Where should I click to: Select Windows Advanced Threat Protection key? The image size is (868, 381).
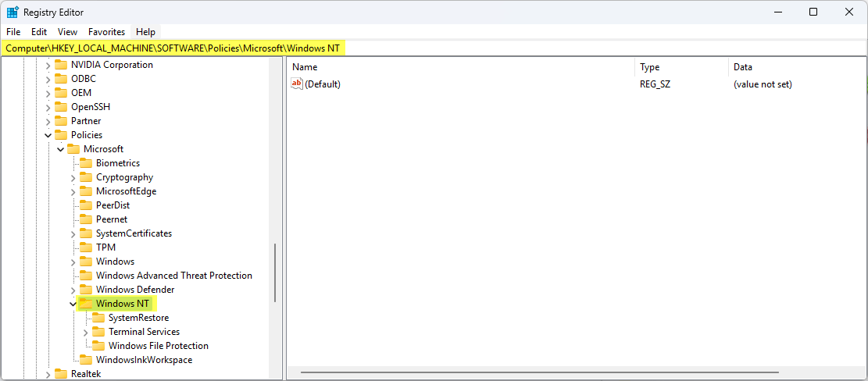point(173,276)
